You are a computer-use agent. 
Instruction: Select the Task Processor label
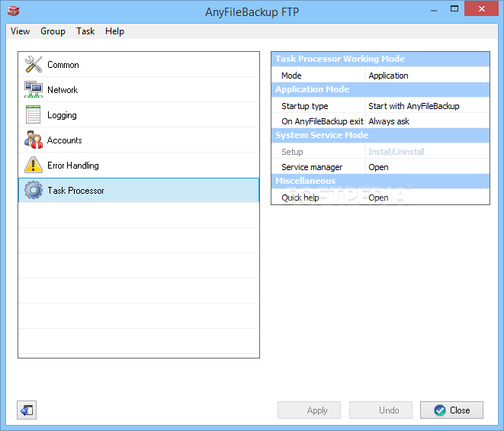(x=75, y=191)
